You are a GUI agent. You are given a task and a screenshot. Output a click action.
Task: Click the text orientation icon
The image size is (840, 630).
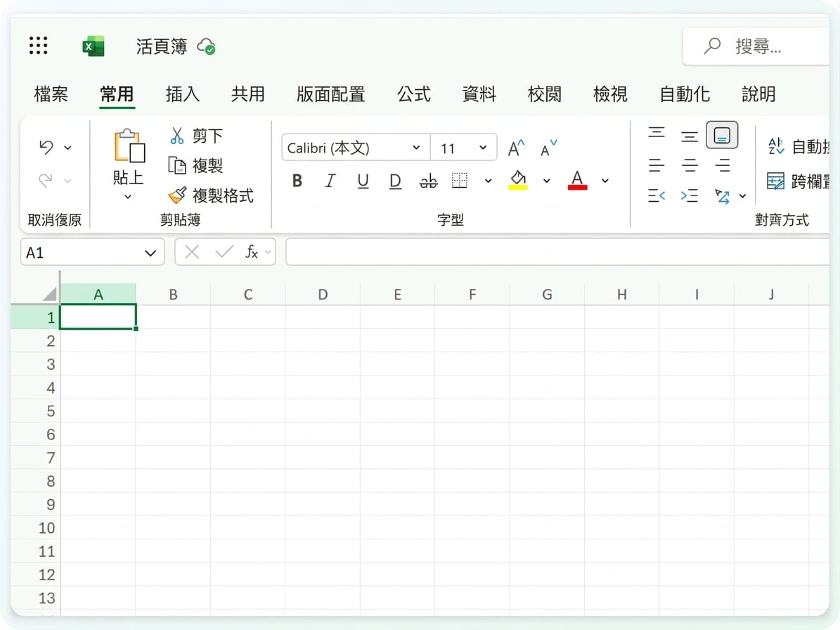pos(722,196)
